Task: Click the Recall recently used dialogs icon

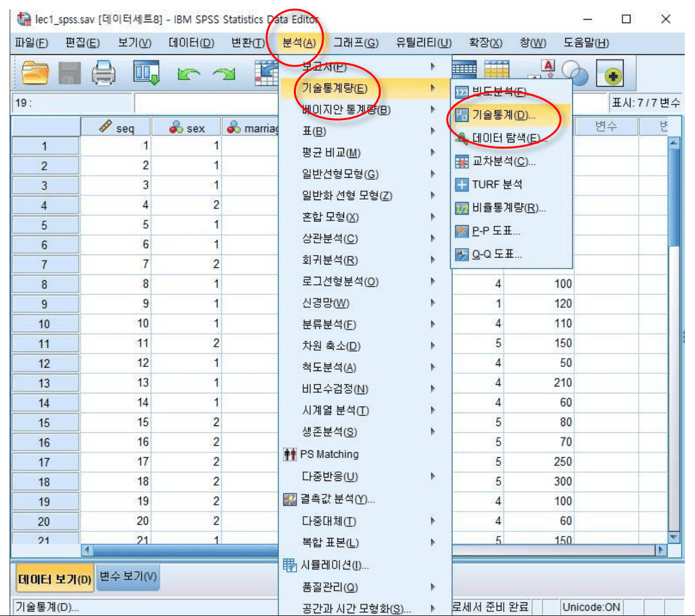Action: click(145, 72)
